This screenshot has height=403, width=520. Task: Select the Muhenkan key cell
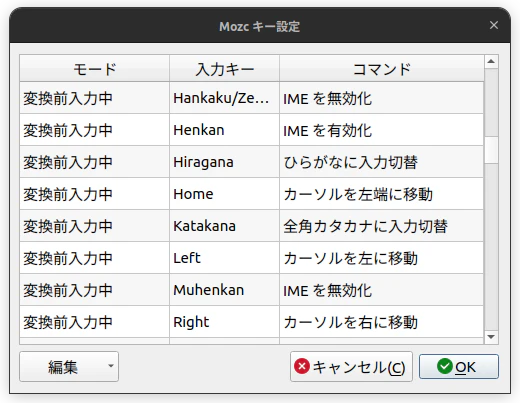(x=224, y=290)
